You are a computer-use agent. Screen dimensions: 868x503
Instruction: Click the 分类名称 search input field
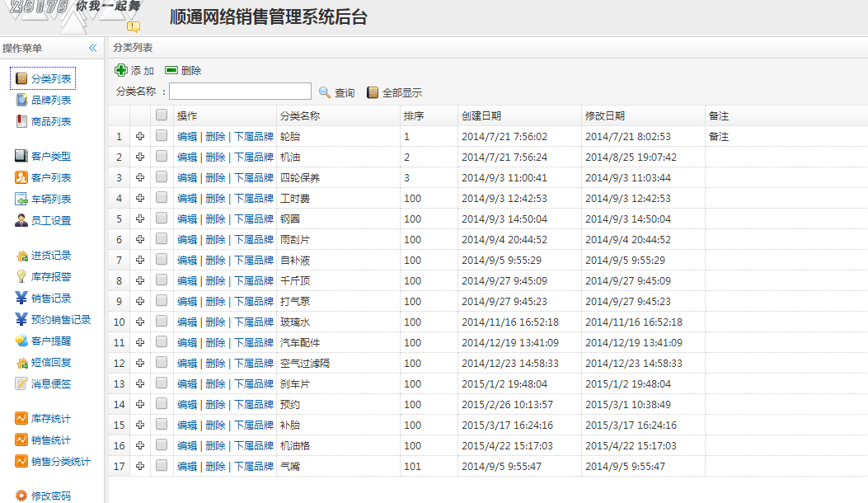coord(240,92)
